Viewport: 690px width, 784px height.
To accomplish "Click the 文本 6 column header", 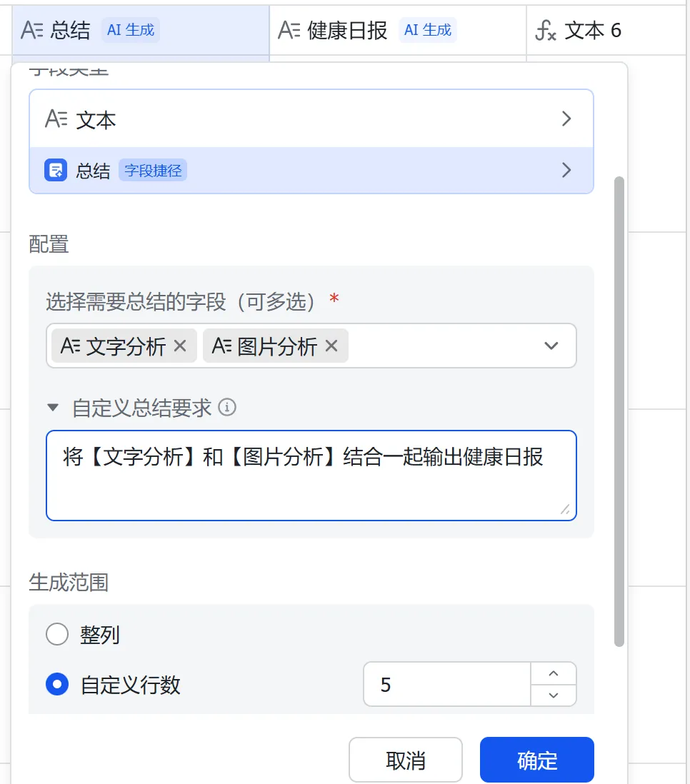I will coord(593,30).
